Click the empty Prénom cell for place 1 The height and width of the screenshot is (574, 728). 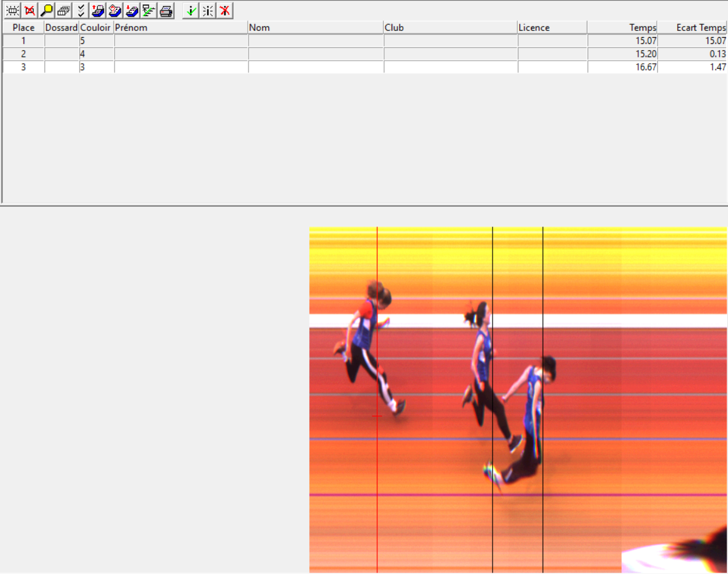coord(181,41)
